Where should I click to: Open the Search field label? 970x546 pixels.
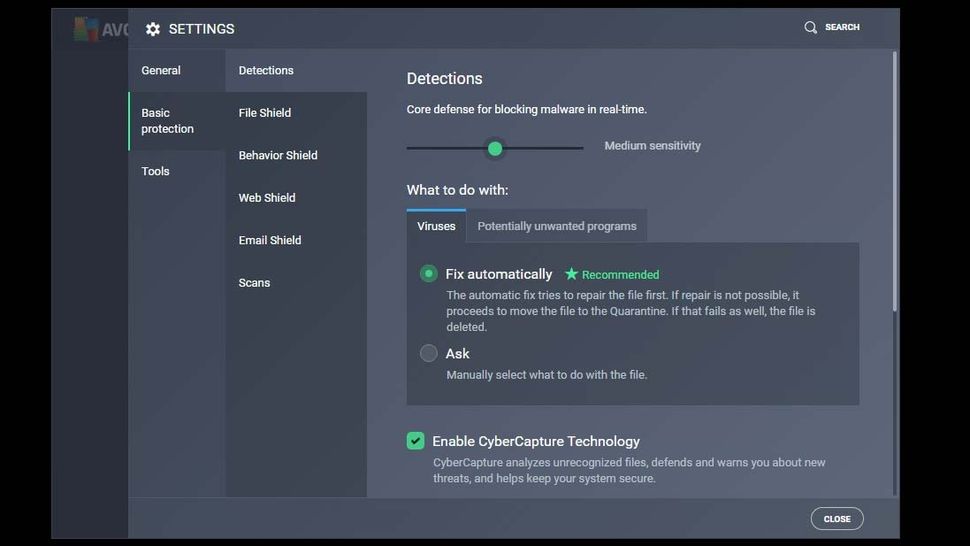pos(842,27)
